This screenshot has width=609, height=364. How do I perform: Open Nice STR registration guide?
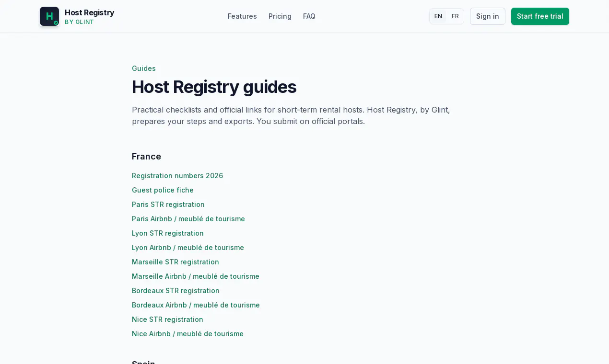(x=167, y=319)
